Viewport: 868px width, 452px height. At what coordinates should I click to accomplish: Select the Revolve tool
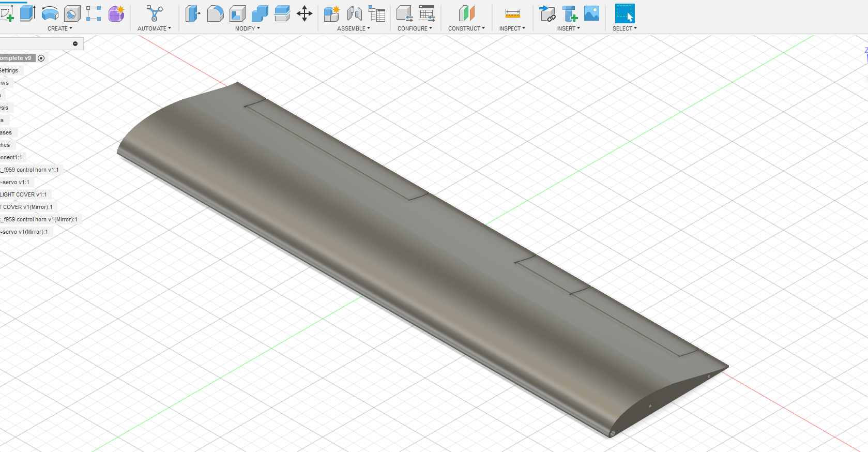50,13
